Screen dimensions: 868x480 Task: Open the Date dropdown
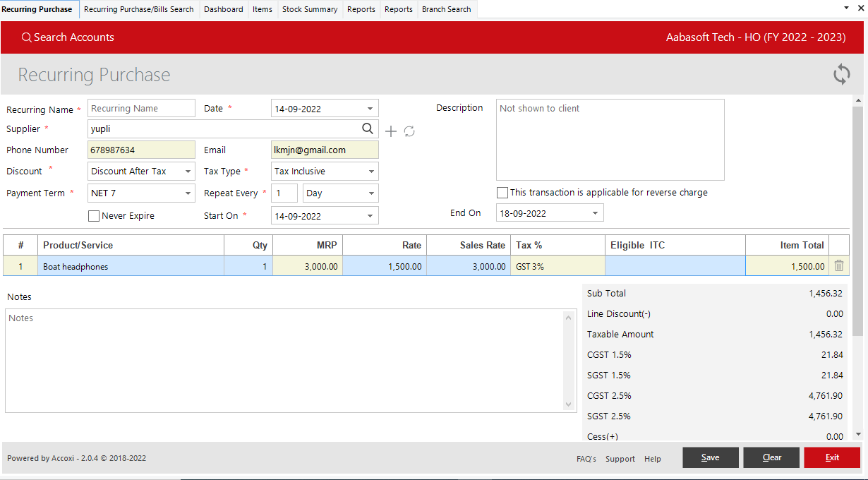pos(370,109)
